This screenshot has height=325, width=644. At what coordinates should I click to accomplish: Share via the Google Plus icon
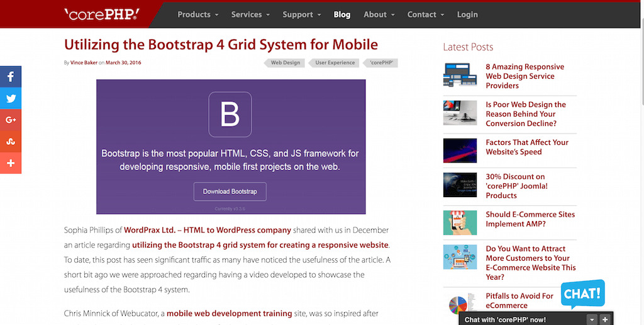click(x=11, y=120)
